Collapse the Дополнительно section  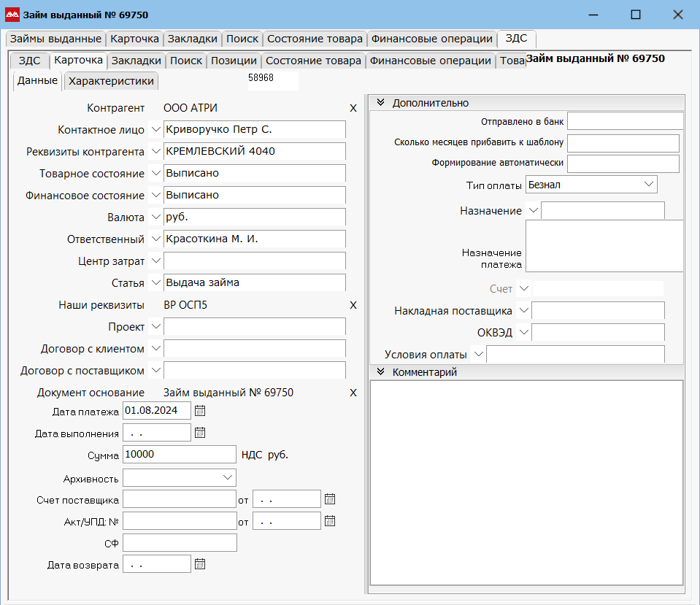click(381, 102)
